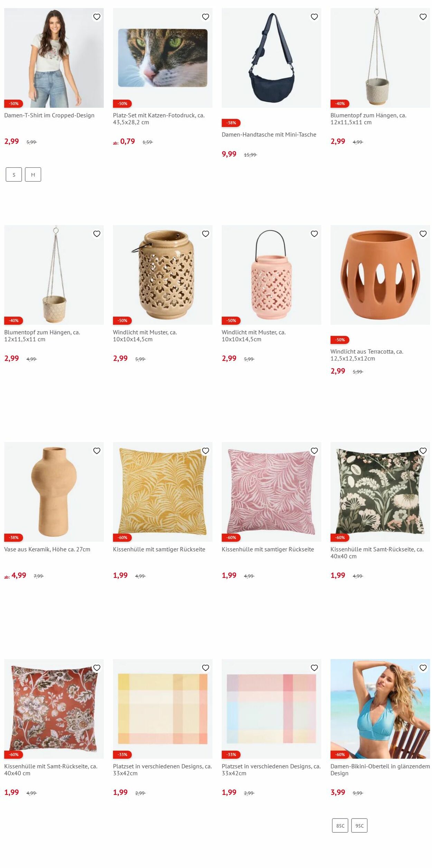Click pink leaf Kissenhülle thumbnail
Viewport: 432px width, 868px height.
pyautogui.click(x=271, y=492)
